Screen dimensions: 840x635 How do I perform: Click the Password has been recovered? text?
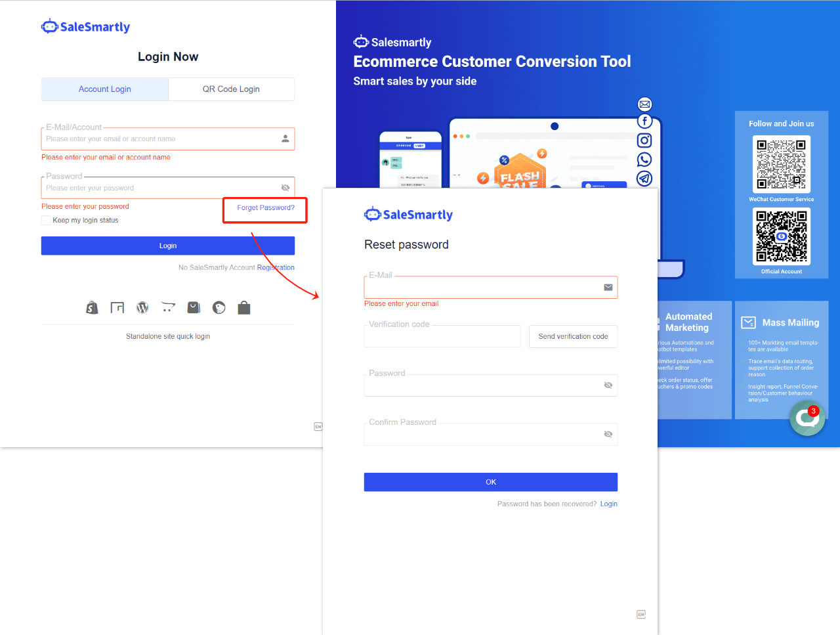pos(547,504)
